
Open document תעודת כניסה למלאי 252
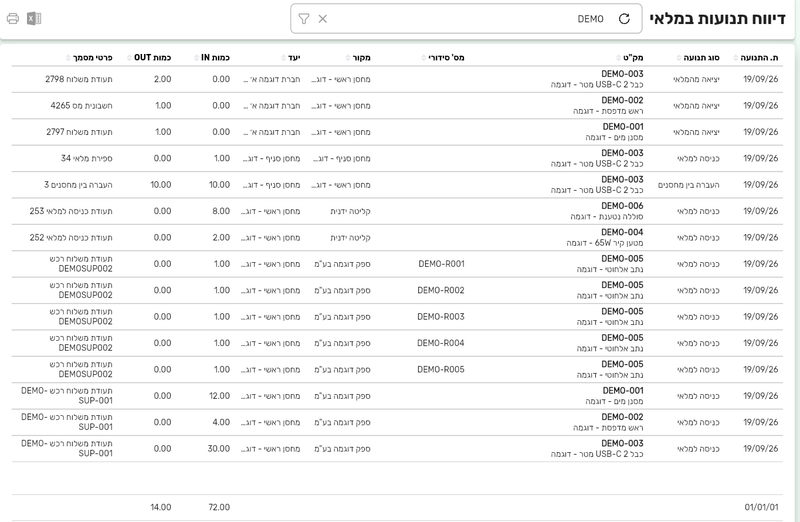pos(71,238)
